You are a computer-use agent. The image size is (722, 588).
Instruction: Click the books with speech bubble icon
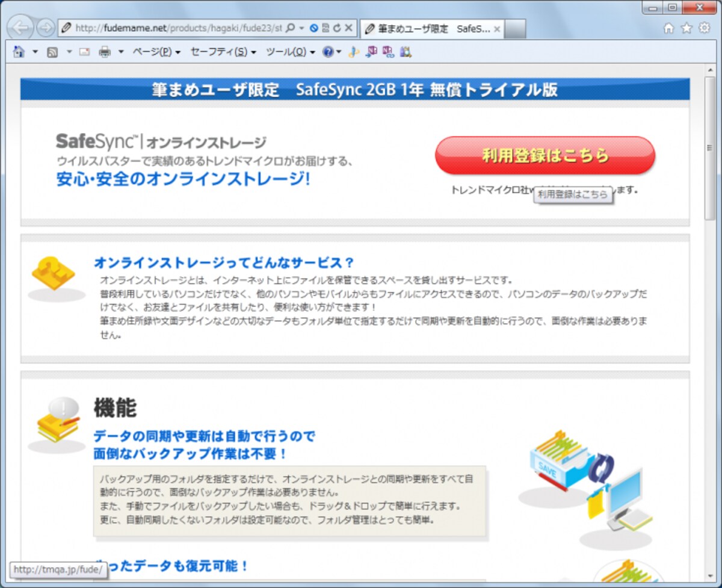point(58,420)
